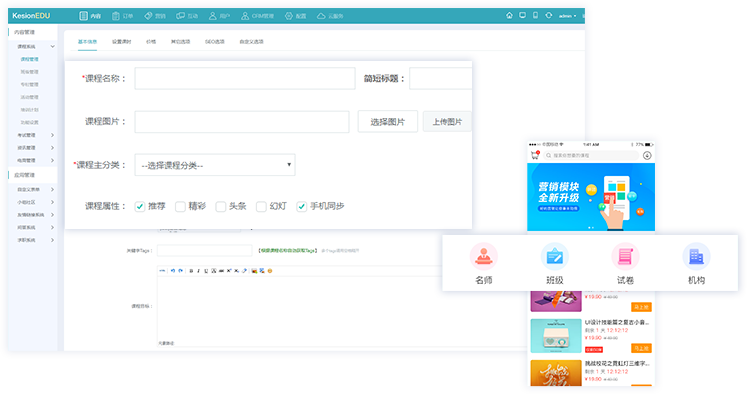Click the editor undo icon
This screenshot has height=394, width=747.
173,271
